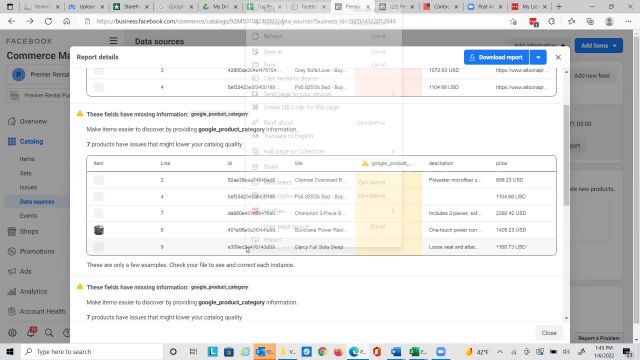This screenshot has height=360, width=640.
Task: Open the weather 42°F widget on taskbar
Action: (477, 351)
